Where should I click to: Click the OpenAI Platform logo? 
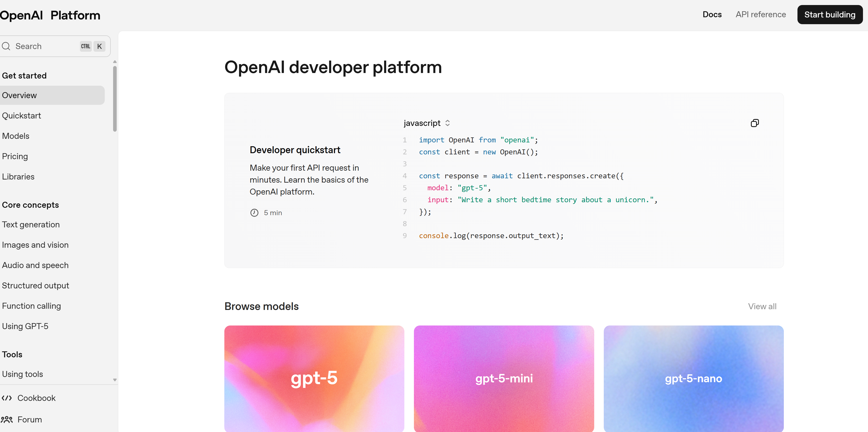point(50,15)
